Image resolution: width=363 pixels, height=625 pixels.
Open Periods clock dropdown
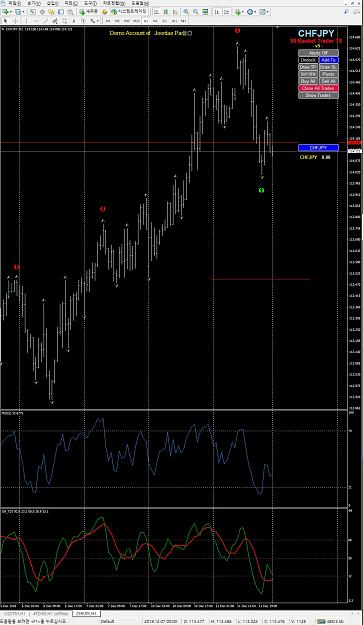(x=251, y=12)
